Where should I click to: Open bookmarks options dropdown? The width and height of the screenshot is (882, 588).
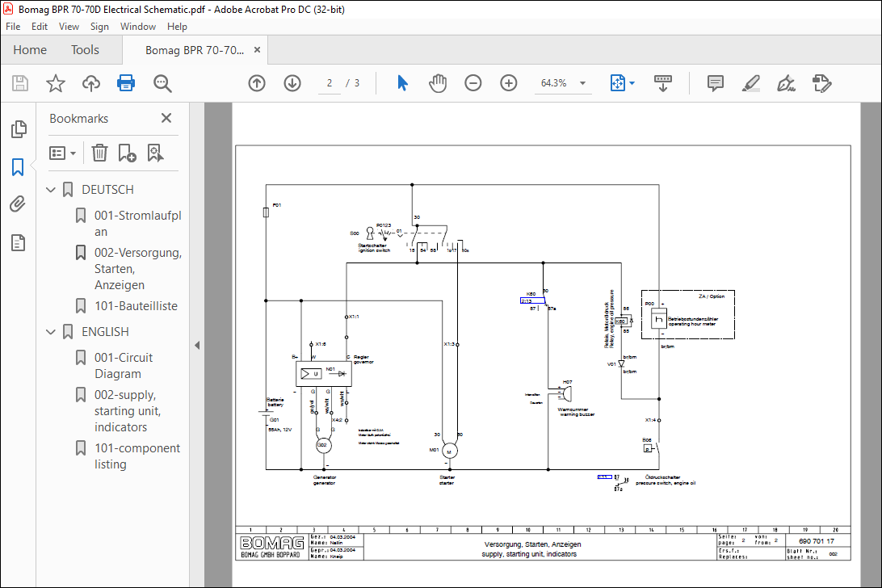pos(63,153)
